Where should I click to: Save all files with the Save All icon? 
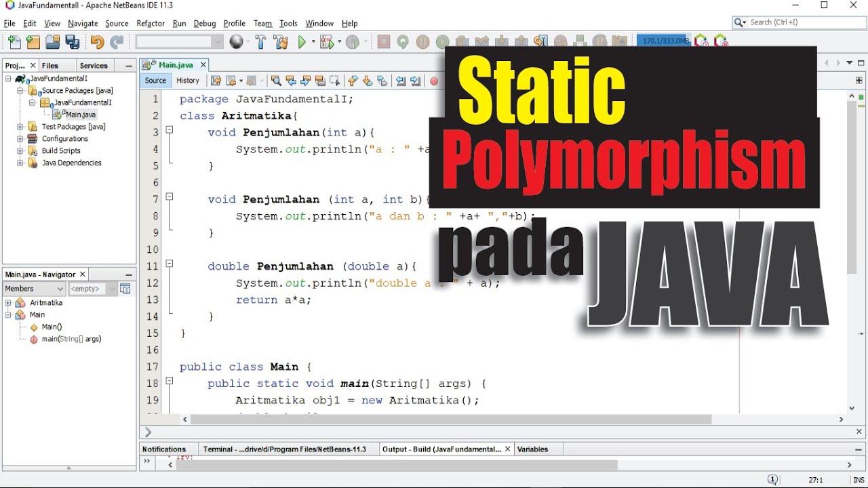click(x=73, y=43)
